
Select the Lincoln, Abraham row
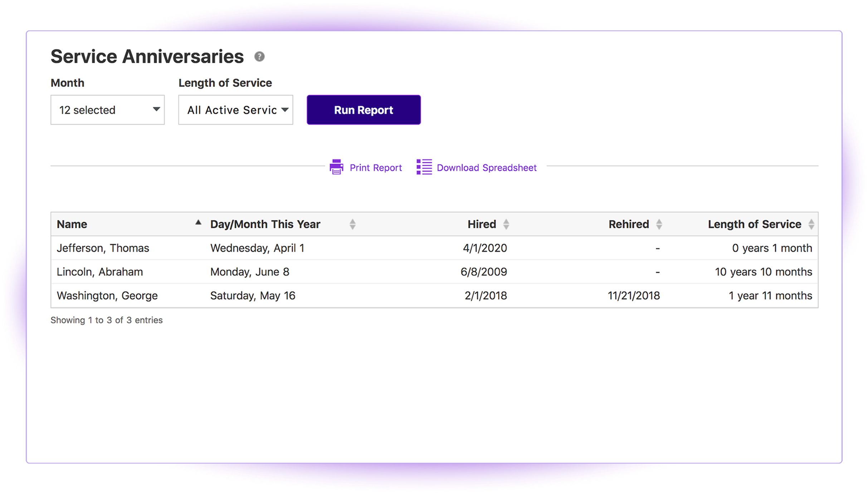434,272
